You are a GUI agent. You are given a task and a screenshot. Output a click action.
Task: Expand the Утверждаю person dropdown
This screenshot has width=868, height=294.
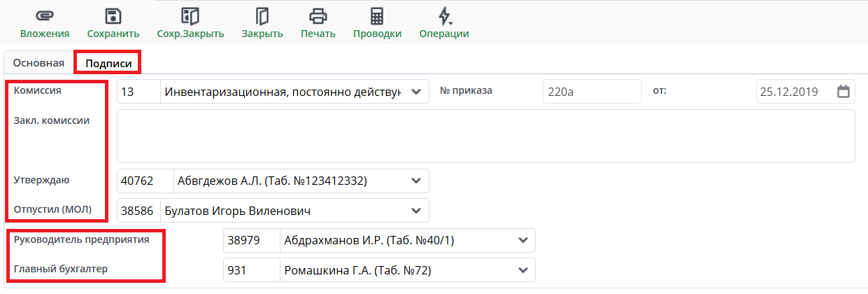coord(416,181)
